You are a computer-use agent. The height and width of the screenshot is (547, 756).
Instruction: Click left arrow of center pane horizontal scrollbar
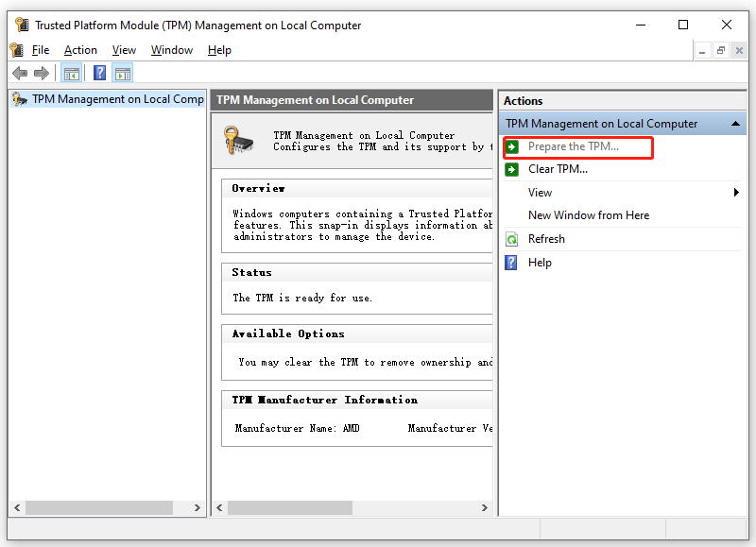click(219, 507)
